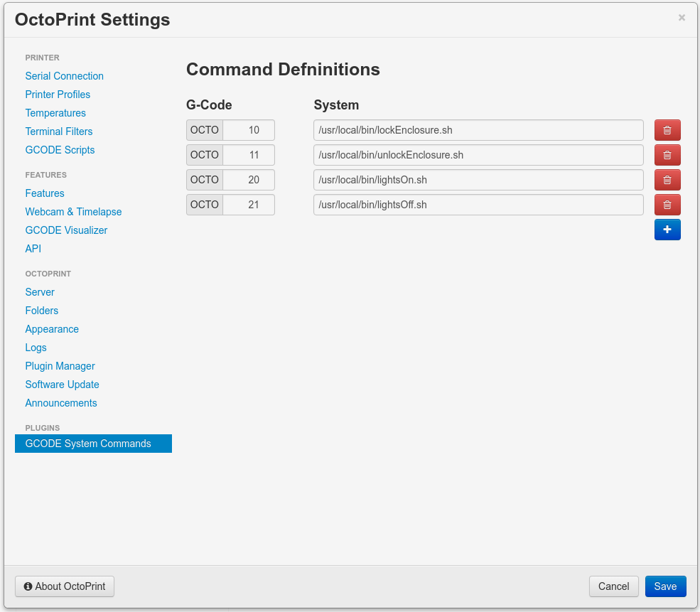
Task: Open the Plugin Manager page
Action: [60, 366]
